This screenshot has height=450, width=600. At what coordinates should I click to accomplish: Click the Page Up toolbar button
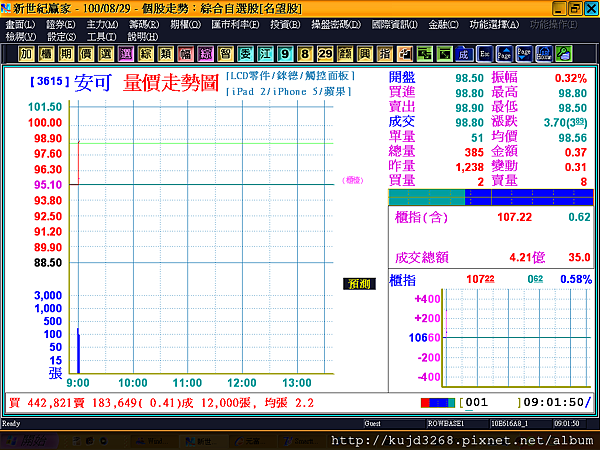pos(504,54)
